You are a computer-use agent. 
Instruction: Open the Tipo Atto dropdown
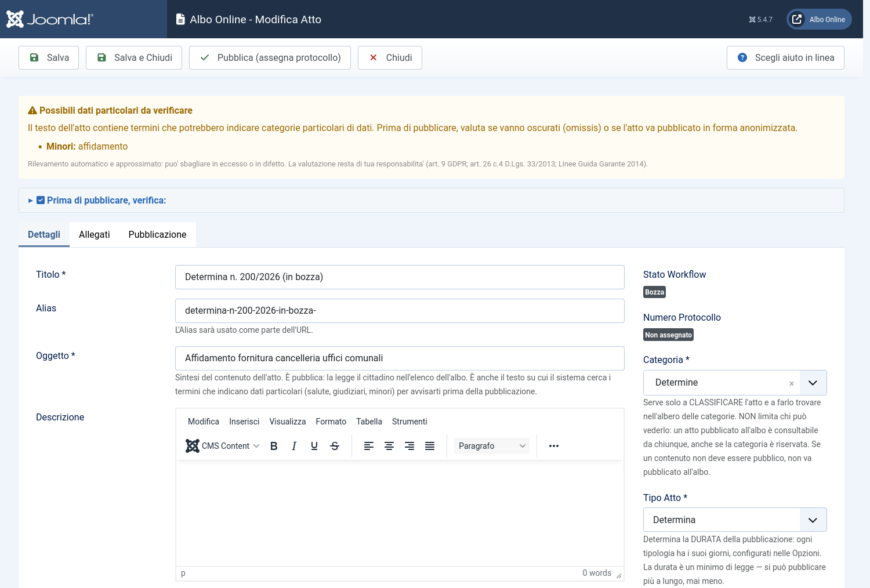pyautogui.click(x=735, y=520)
